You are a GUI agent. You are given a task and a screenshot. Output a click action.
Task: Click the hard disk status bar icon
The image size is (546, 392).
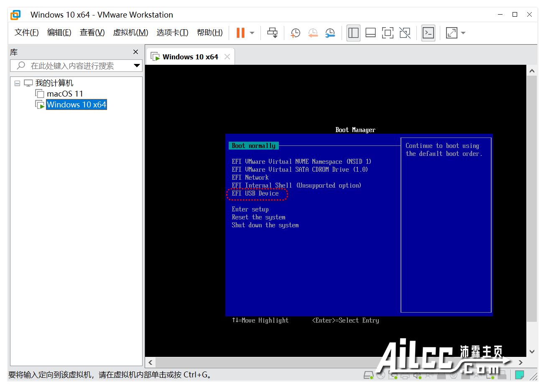[x=368, y=375]
